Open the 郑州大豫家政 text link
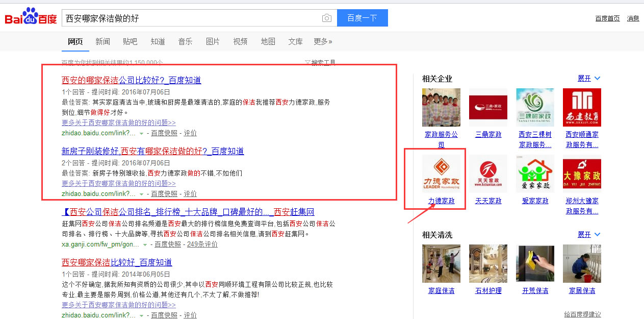Screen dimensions: 644x319 [x=582, y=206]
